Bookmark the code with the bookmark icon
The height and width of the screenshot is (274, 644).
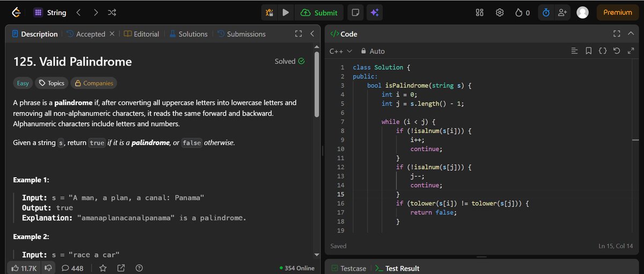click(588, 51)
